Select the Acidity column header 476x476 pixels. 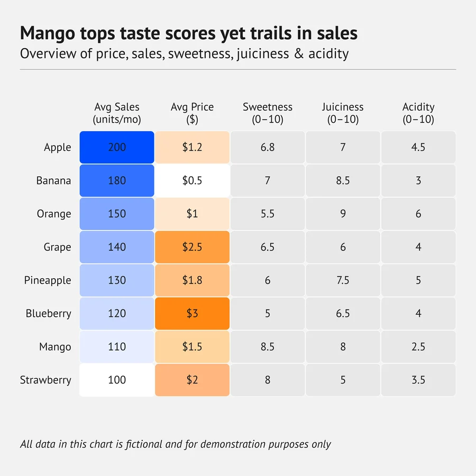point(418,113)
